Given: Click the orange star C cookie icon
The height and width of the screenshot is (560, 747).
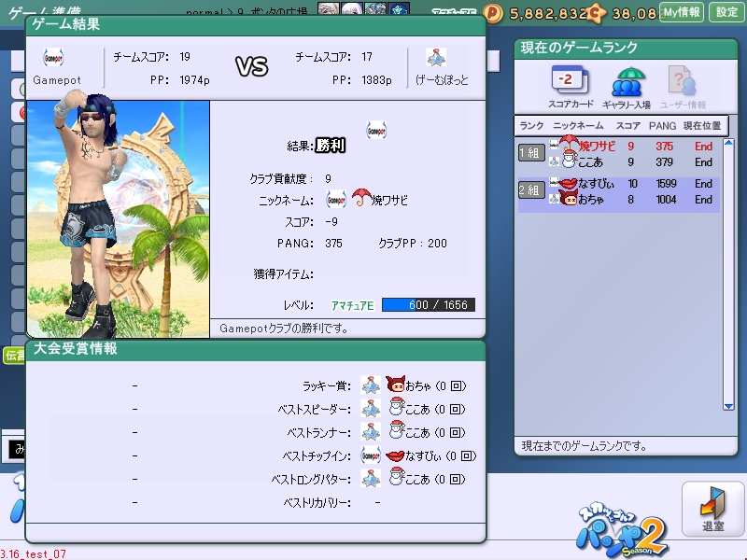Looking at the screenshot, I should pos(599,12).
